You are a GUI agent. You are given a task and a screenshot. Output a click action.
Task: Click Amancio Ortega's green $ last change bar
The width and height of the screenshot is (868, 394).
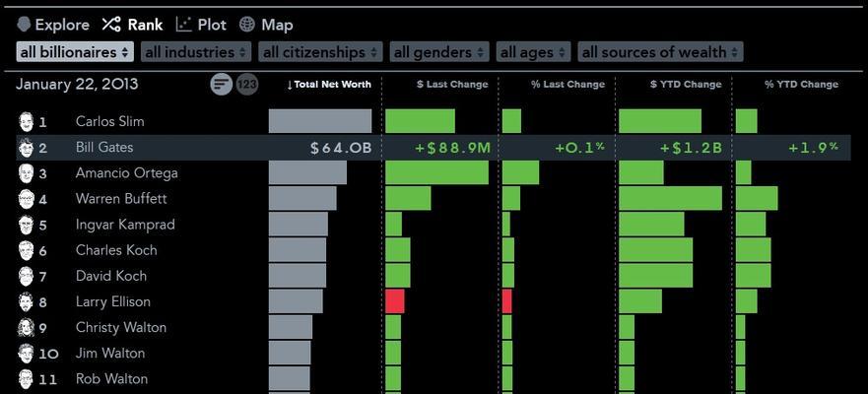[436, 173]
